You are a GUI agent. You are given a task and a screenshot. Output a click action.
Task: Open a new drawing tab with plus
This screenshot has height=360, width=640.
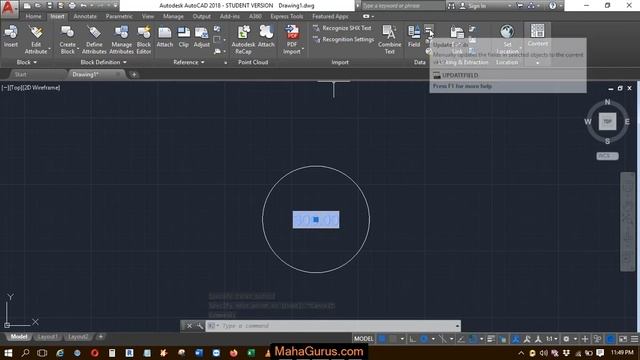point(134,74)
